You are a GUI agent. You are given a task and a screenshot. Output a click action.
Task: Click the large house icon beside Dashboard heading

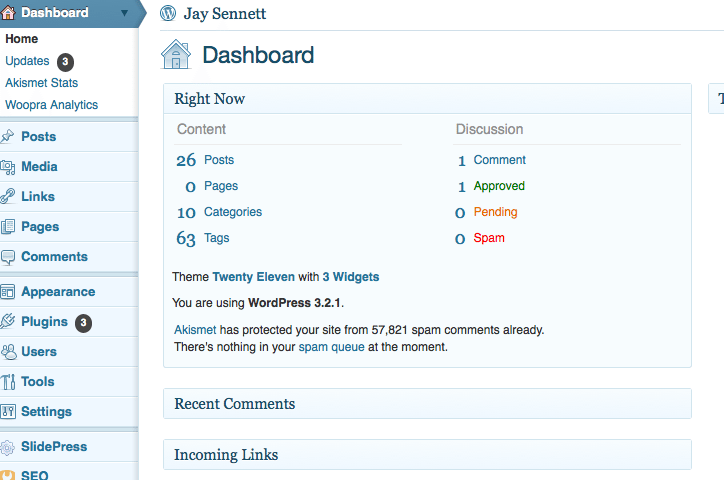click(x=175, y=54)
